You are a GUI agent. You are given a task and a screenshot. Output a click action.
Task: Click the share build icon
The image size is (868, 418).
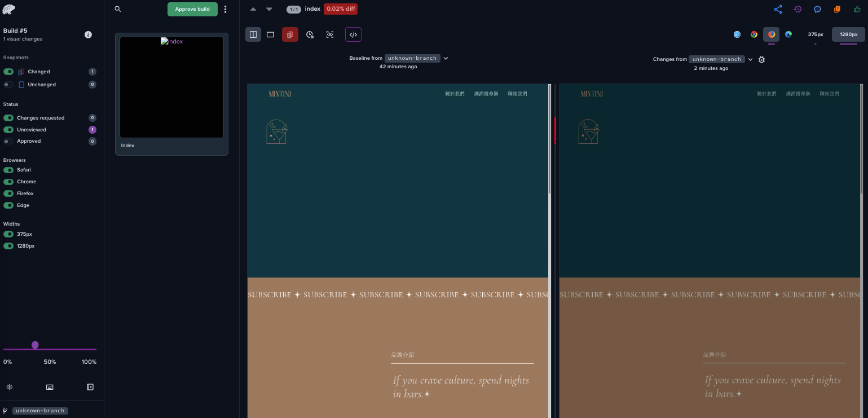(x=778, y=9)
